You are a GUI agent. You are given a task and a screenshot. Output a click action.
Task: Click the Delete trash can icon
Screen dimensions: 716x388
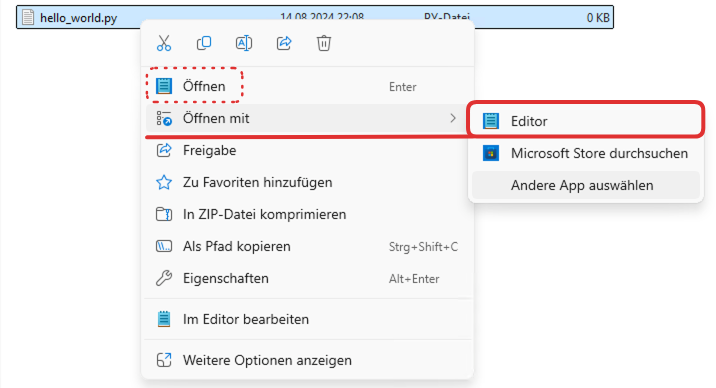324,43
